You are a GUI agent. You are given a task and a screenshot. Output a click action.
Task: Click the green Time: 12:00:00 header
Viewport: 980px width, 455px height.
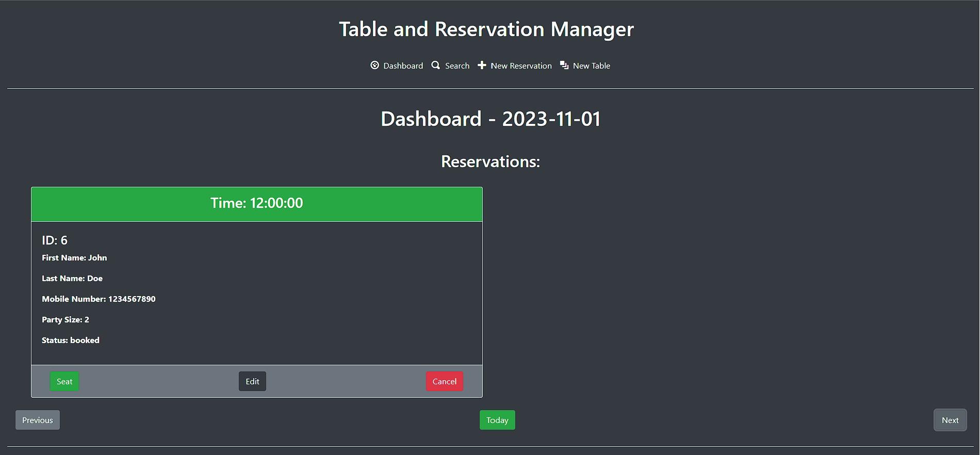[257, 204]
